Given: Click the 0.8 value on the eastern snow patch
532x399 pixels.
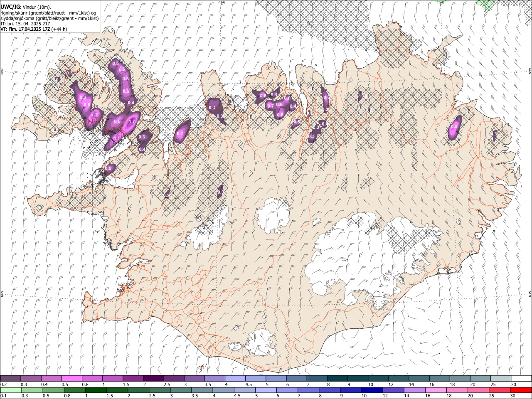Looking at the screenshot, I should click(x=455, y=127).
